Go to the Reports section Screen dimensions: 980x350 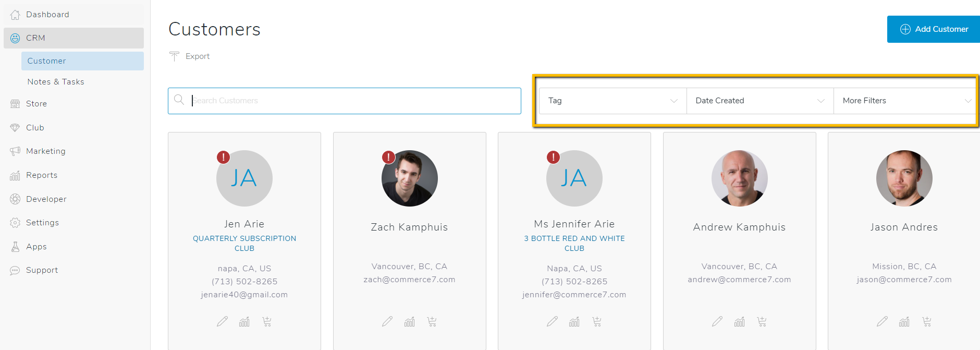42,175
